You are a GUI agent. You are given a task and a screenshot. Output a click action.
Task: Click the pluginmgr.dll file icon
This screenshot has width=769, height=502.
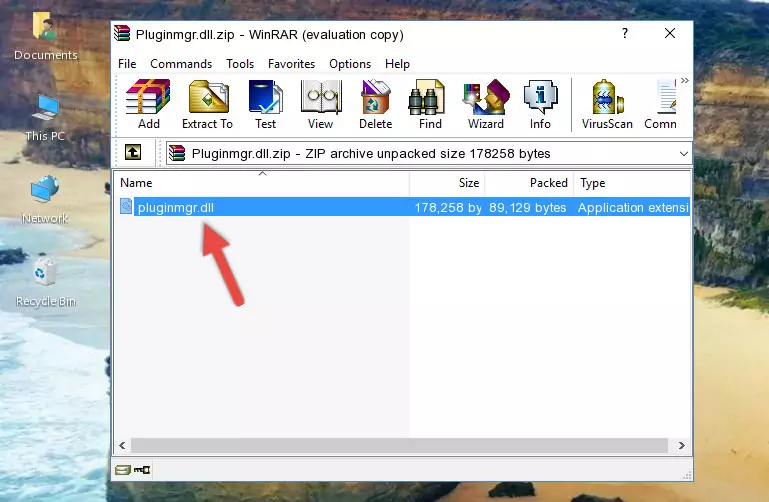[126, 206]
